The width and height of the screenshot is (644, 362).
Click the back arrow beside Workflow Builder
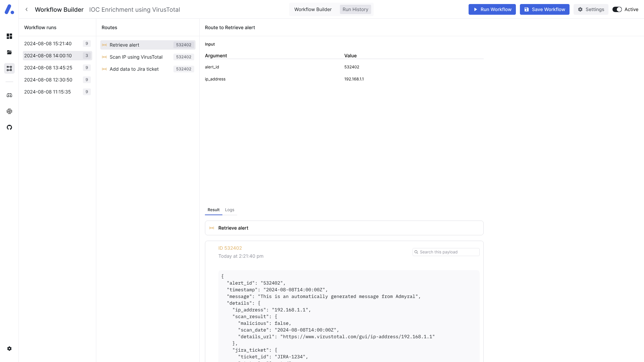[x=26, y=9]
